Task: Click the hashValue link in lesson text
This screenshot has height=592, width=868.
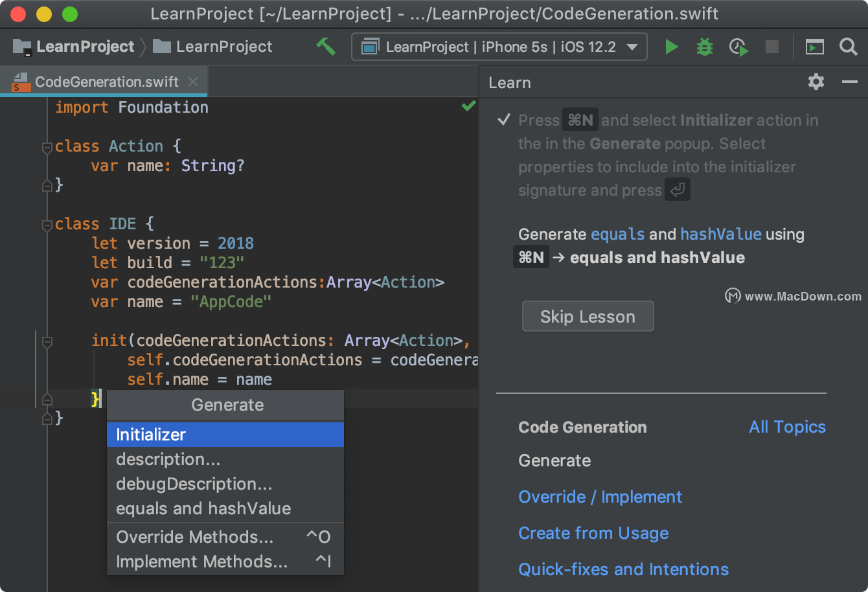Action: pyautogui.click(x=721, y=234)
